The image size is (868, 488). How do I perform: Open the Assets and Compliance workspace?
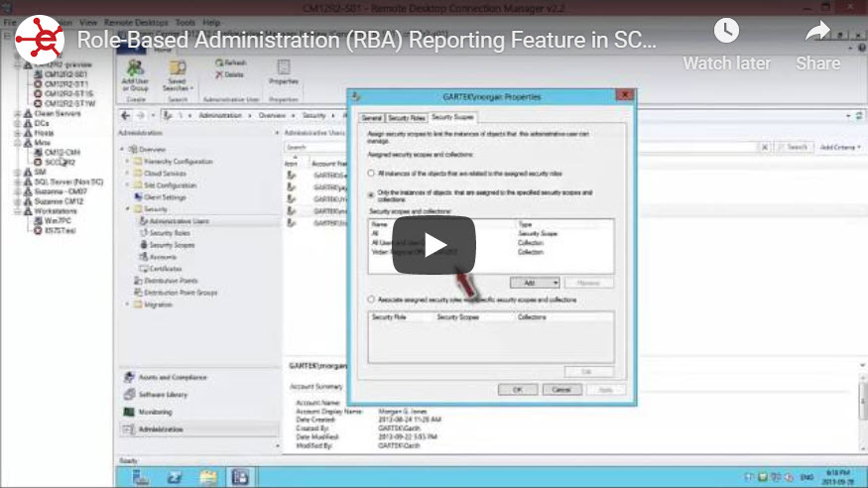173,377
